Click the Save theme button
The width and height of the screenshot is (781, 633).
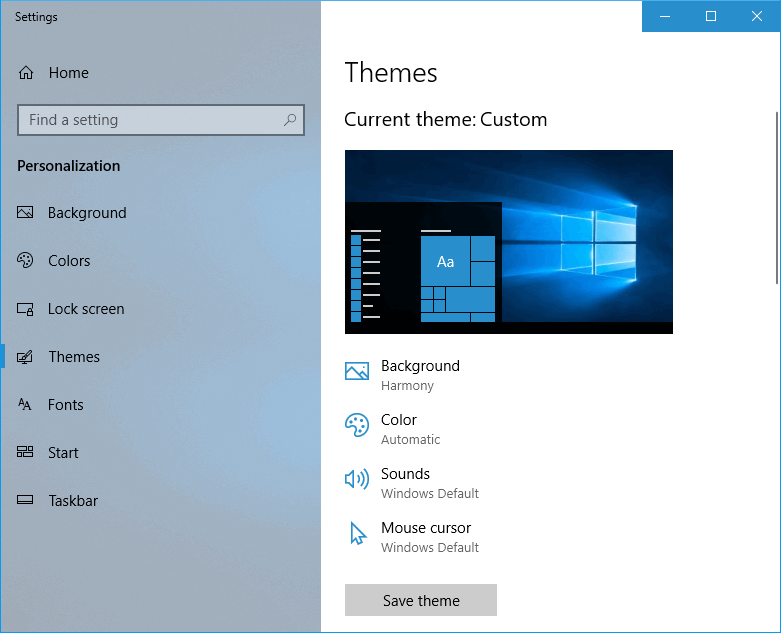[421, 600]
